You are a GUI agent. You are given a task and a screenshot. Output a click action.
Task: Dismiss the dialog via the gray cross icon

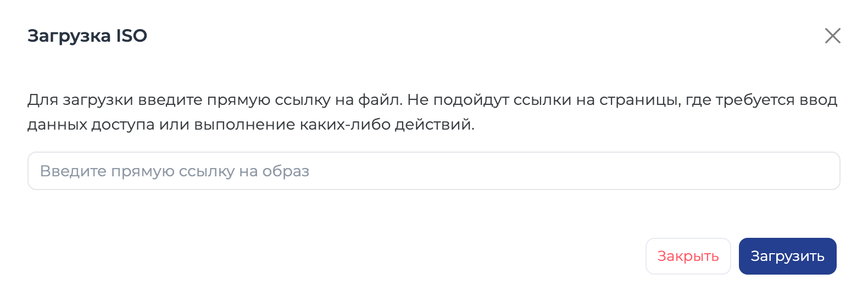(833, 36)
